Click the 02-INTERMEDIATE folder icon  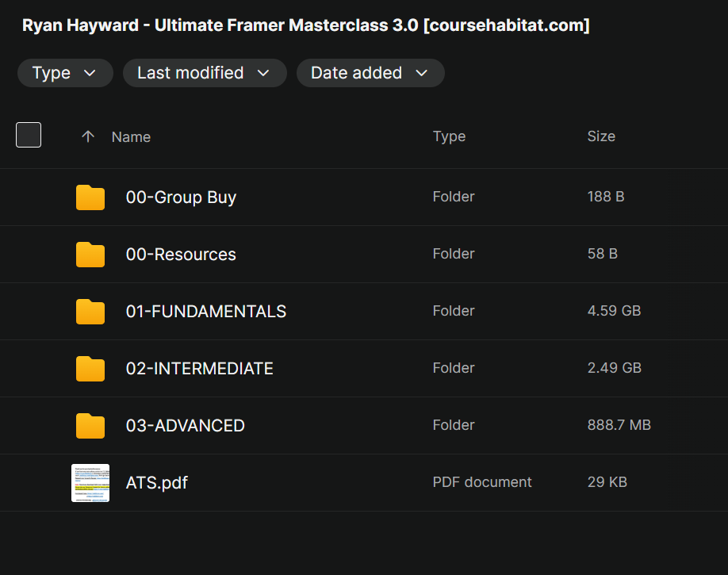90,369
